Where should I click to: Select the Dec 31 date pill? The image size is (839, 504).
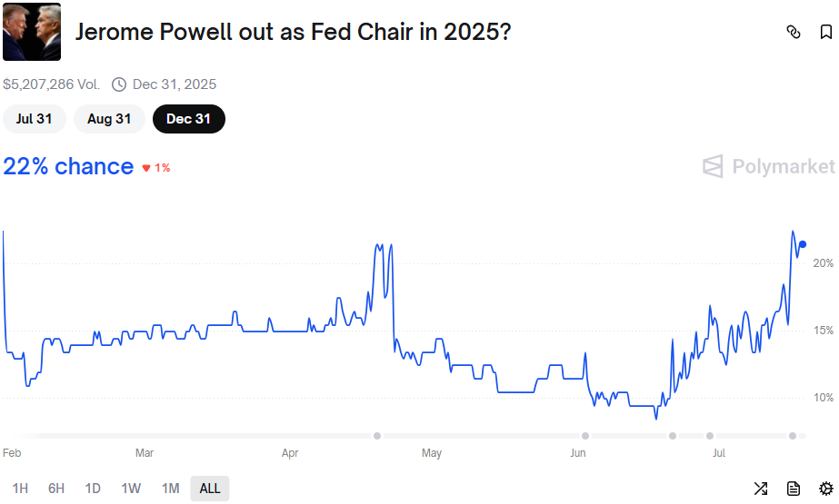coord(189,119)
